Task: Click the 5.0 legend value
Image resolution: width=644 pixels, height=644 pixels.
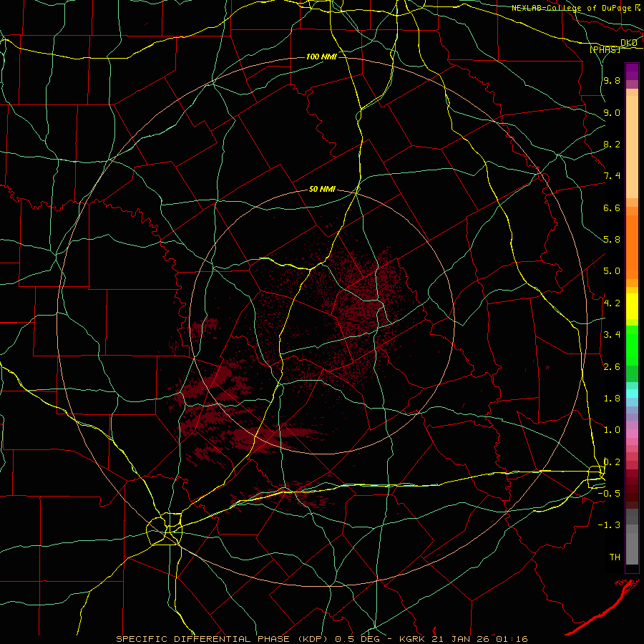Action: click(x=612, y=271)
